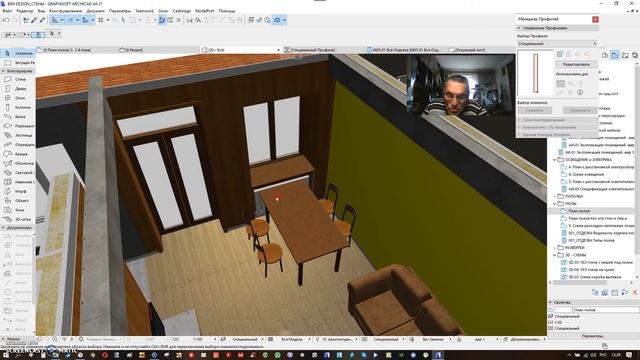The image size is (640, 360).
Task: Click the Применить button in Profile Manager
Action: click(x=579, y=110)
